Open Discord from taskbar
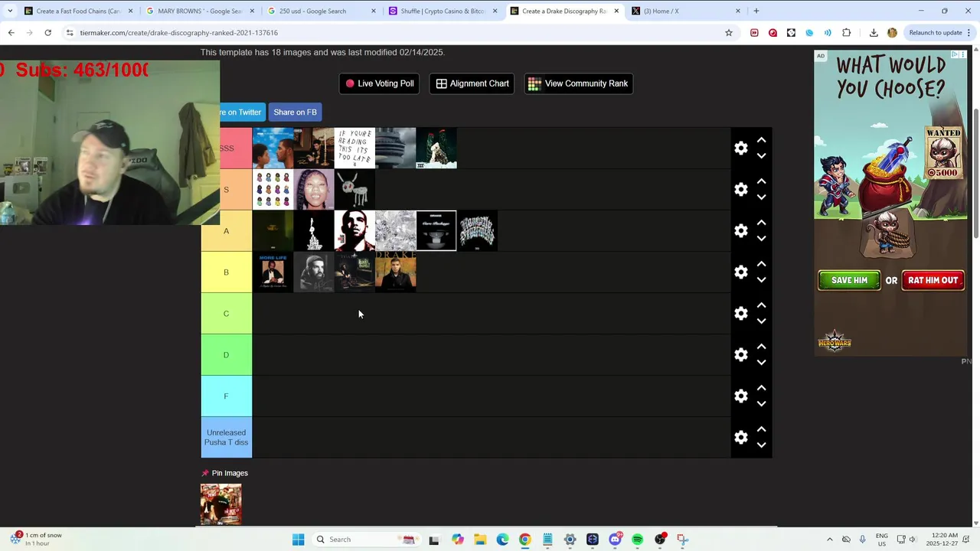Image resolution: width=980 pixels, height=551 pixels. 615,540
